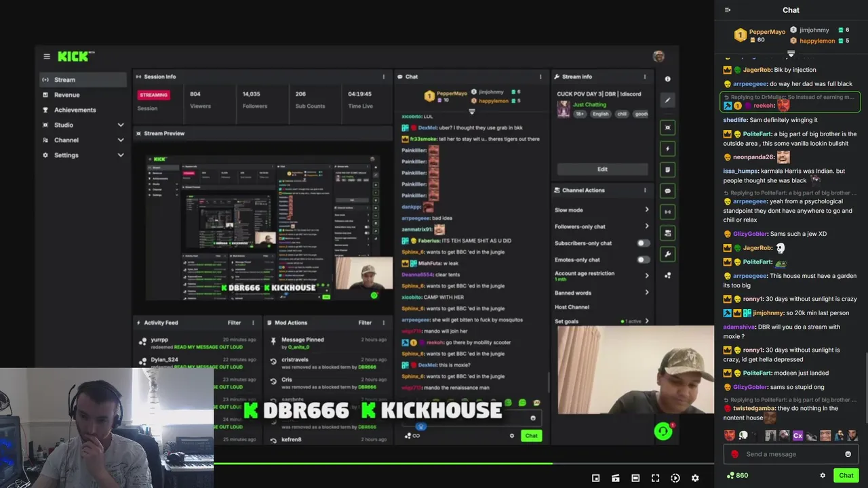
Task: Open Banned words settings chevron
Action: coord(646,293)
